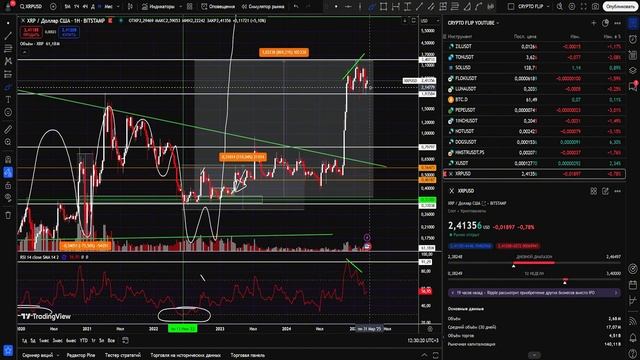Select XRPUSD row in watchlist
Image resolution: width=640 pixels, height=360 pixels.
pyautogui.click(x=534, y=174)
